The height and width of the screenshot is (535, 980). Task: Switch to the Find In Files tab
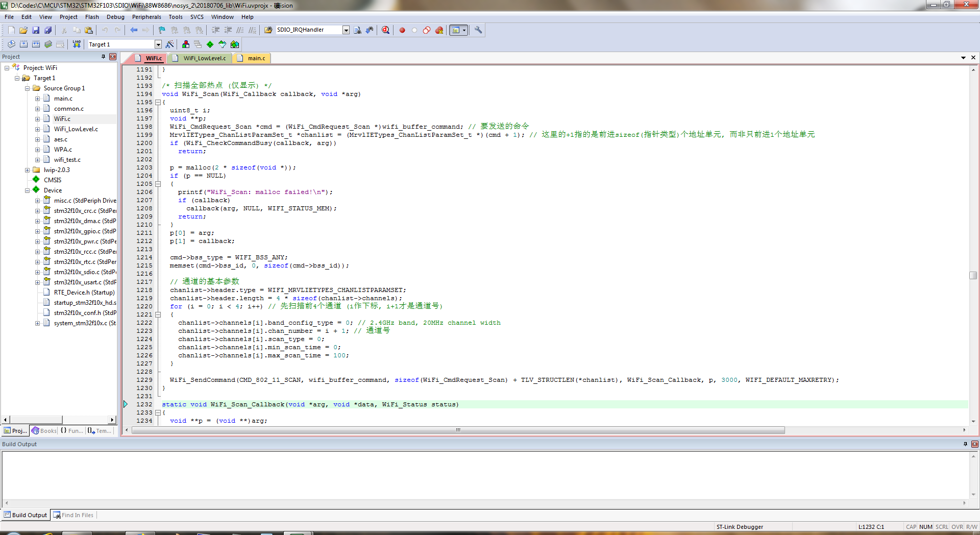coord(74,515)
